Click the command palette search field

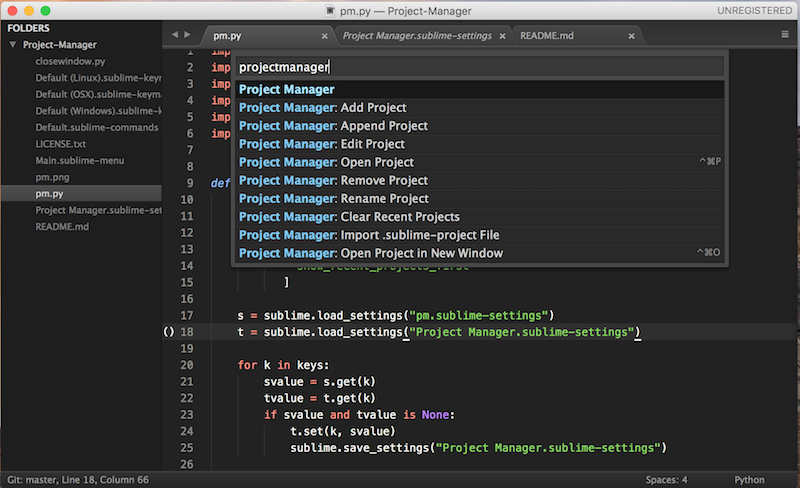click(480, 67)
